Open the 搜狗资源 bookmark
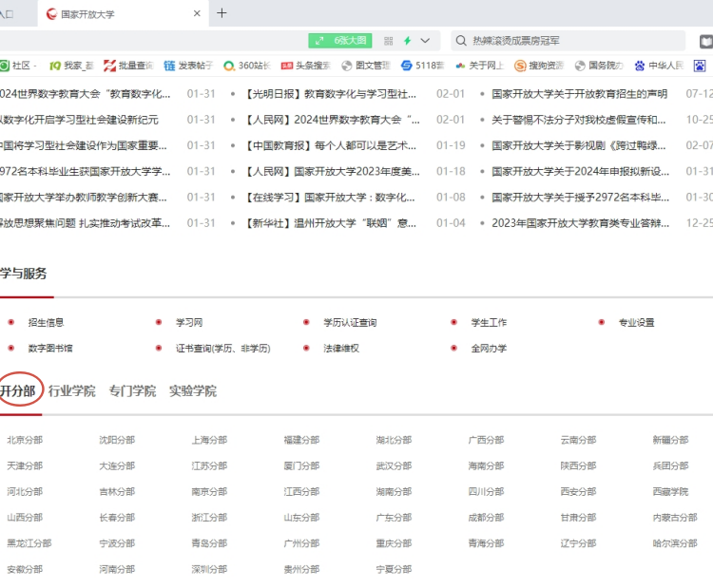 (539, 66)
